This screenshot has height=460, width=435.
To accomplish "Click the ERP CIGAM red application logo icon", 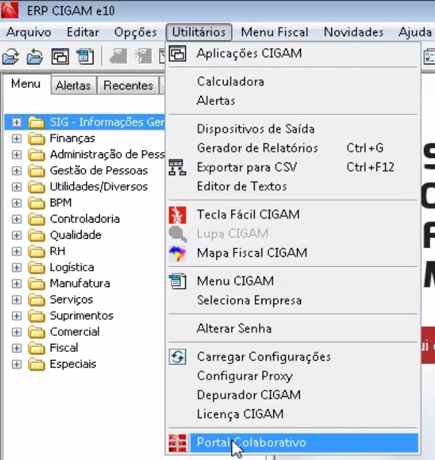I will [x=10, y=10].
